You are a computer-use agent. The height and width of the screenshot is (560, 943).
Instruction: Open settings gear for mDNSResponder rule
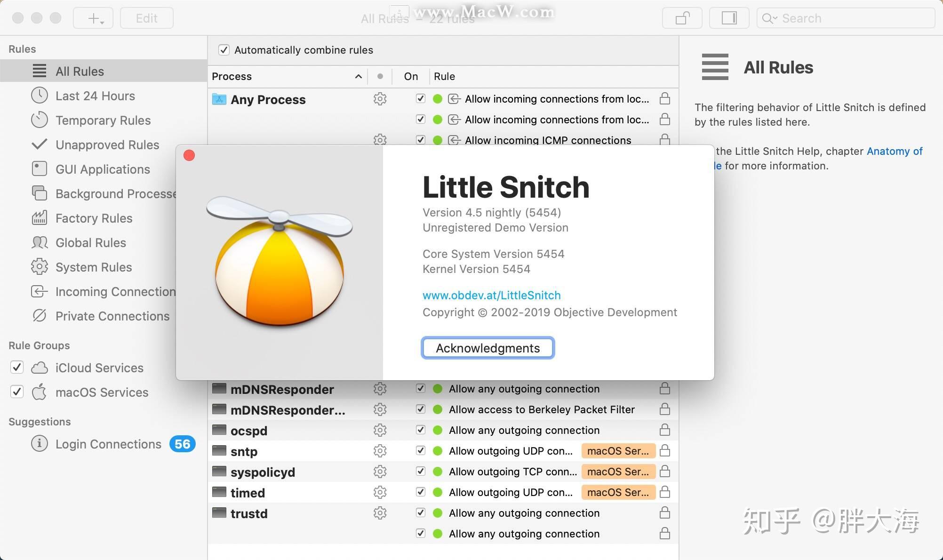coord(379,389)
